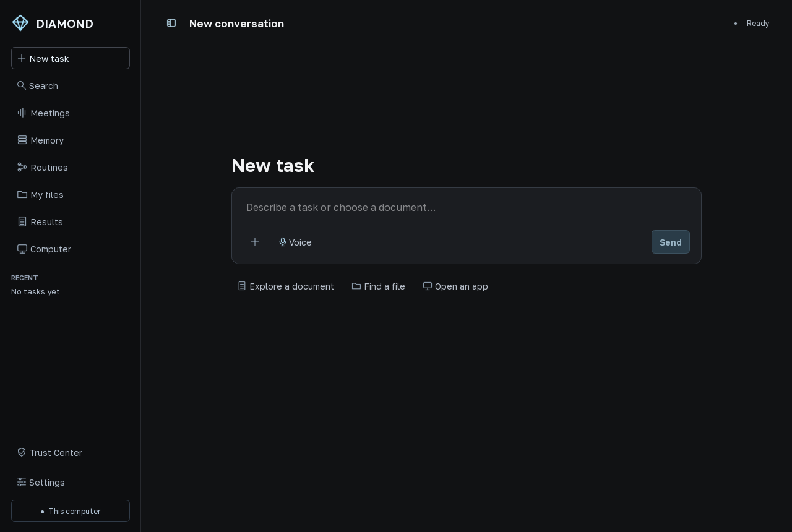This screenshot has height=532, width=792.
Task: Open Search in the sidebar
Action: (71, 85)
